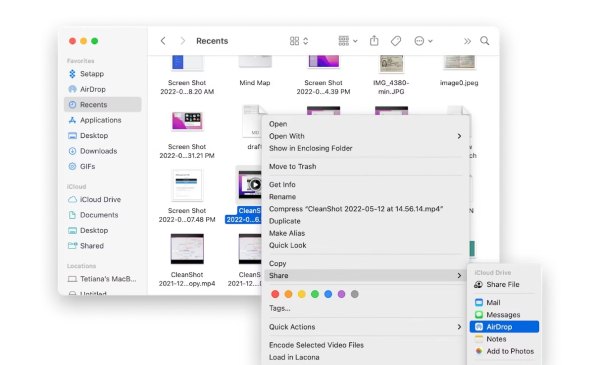
Task: Select Screen Shot 2022-0...31.21 PM file
Action: pyautogui.click(x=187, y=134)
